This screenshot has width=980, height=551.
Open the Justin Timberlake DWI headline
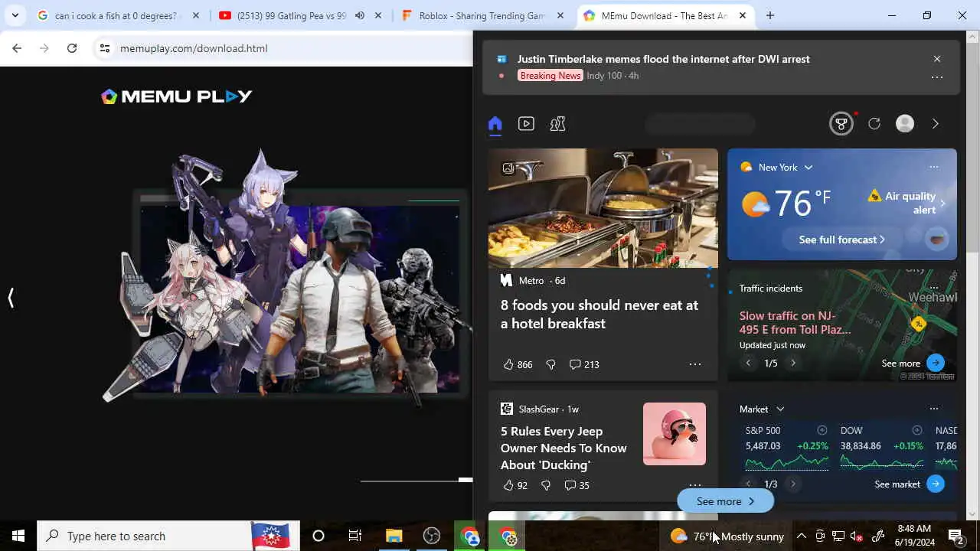coord(663,59)
